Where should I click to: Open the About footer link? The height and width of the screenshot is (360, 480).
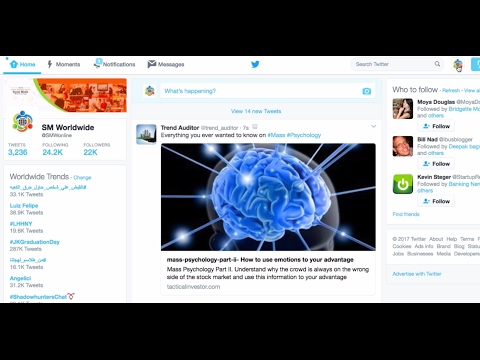click(436, 239)
